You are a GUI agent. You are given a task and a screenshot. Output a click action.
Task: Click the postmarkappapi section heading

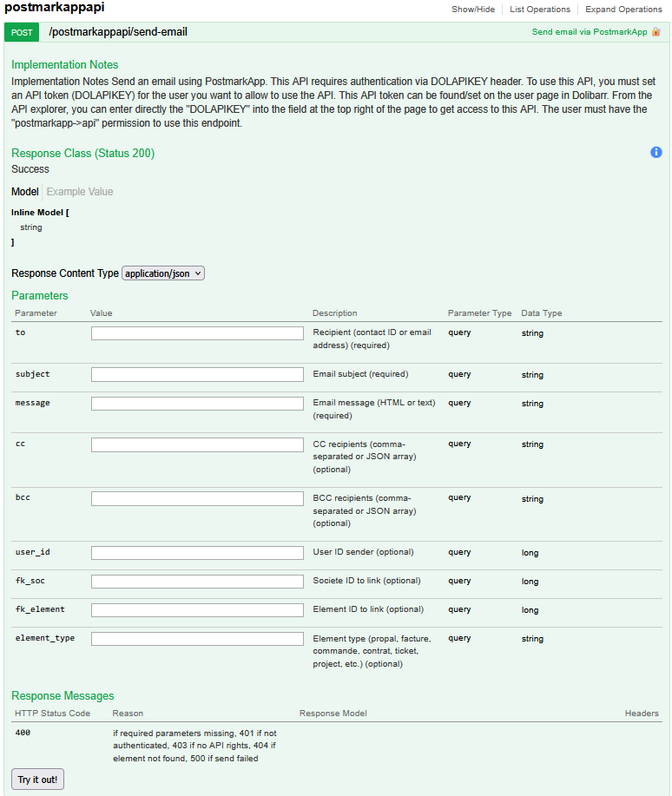56,8
